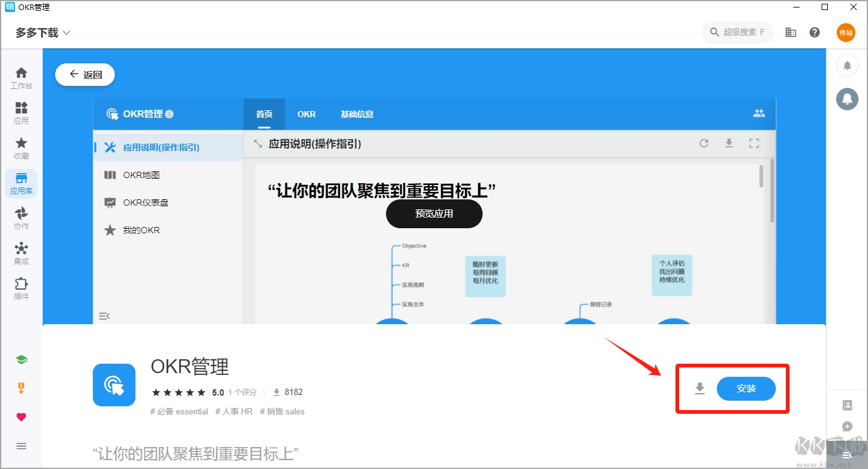The height and width of the screenshot is (469, 868).
Task: Click the orange medal achievement icon
Action: (x=21, y=388)
